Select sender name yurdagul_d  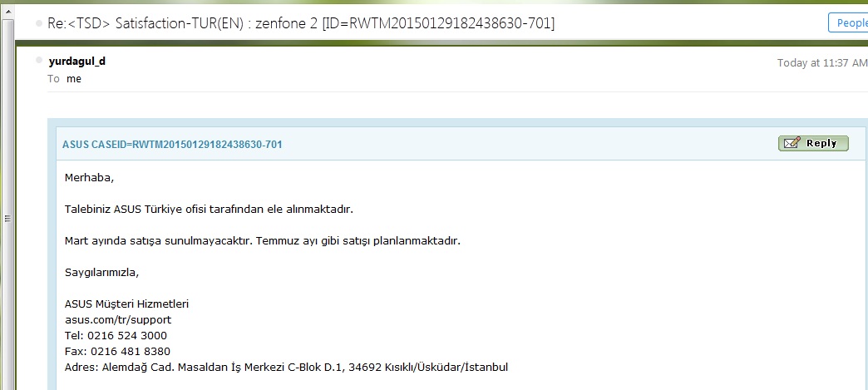click(77, 61)
